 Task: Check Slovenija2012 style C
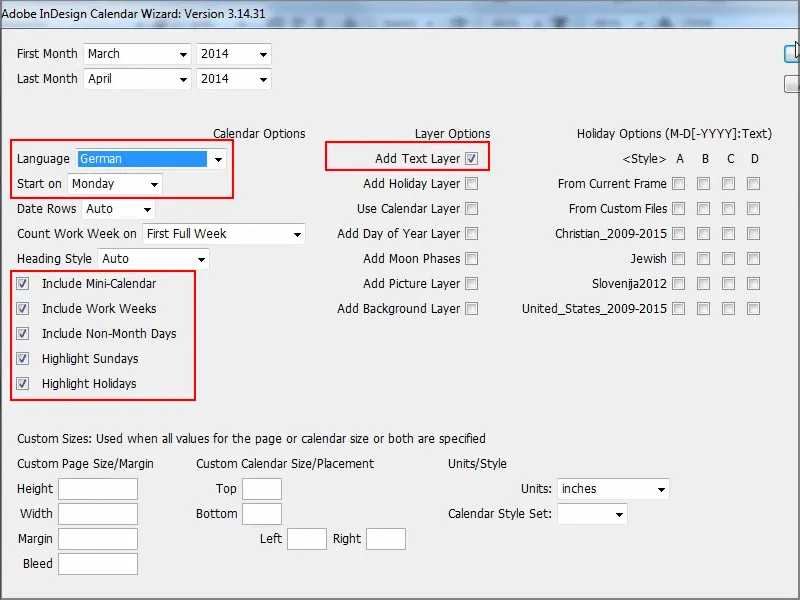click(729, 284)
